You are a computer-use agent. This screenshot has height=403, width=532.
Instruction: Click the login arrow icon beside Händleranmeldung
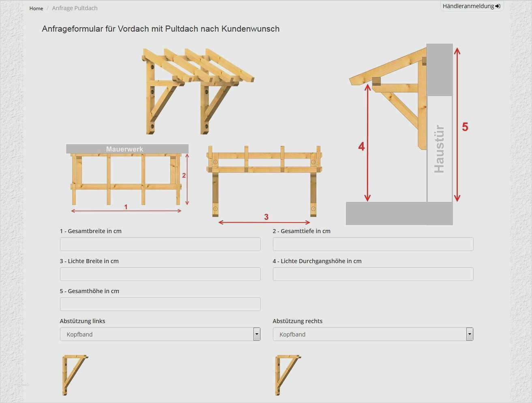tap(498, 6)
